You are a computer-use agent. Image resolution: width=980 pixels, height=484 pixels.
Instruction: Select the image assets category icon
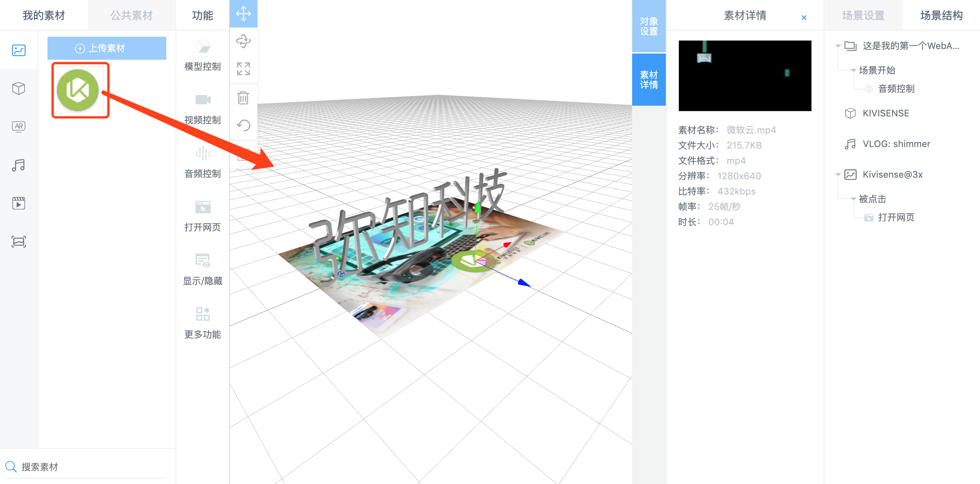[18, 50]
